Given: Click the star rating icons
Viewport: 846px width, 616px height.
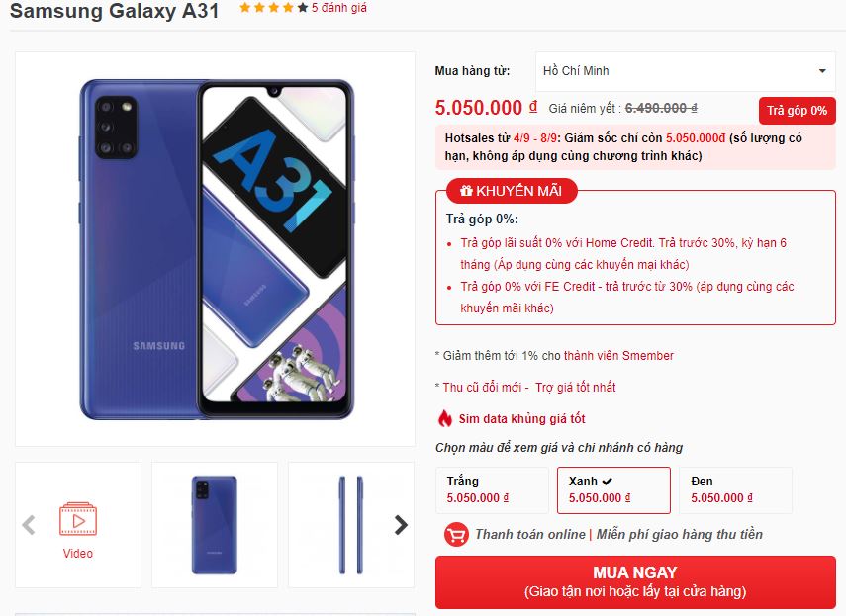Looking at the screenshot, I should pyautogui.click(x=273, y=8).
